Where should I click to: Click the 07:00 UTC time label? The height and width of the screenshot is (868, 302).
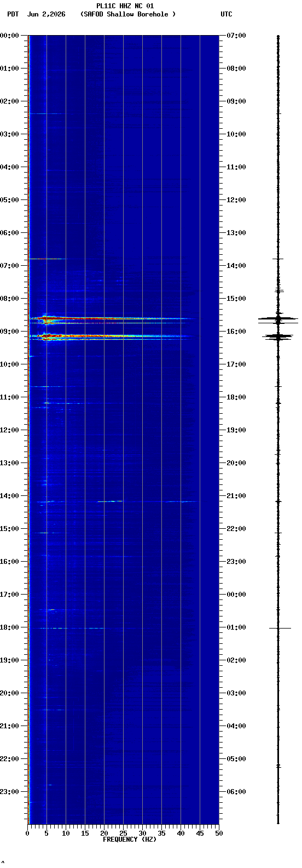click(x=236, y=36)
